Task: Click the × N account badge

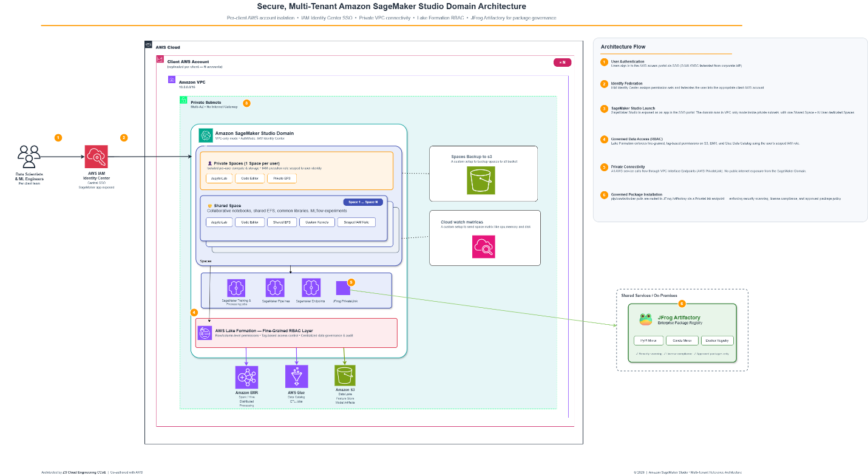Action: [563, 63]
